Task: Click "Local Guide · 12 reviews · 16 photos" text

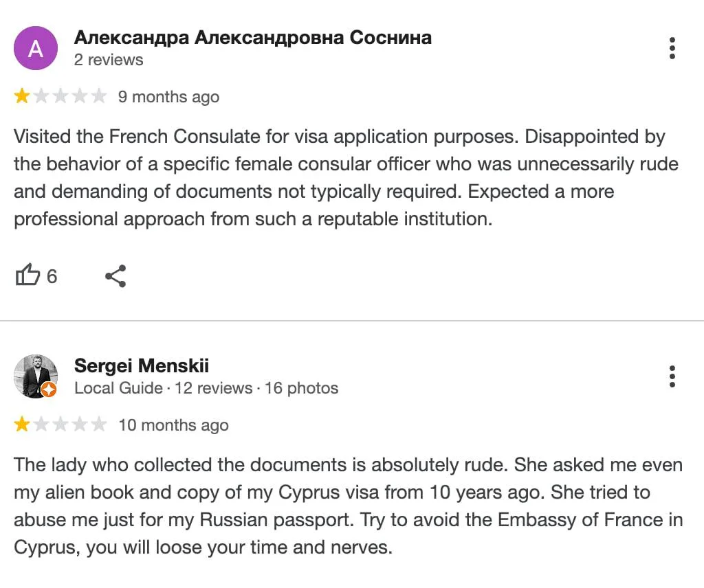Action: pos(206,388)
